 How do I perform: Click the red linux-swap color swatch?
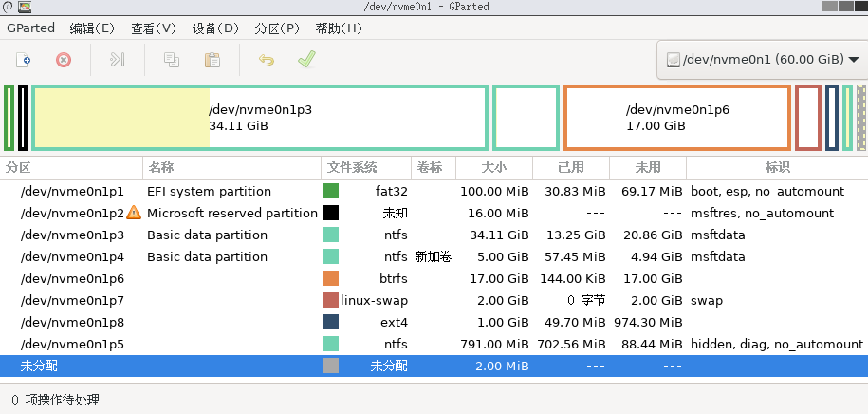tap(331, 300)
